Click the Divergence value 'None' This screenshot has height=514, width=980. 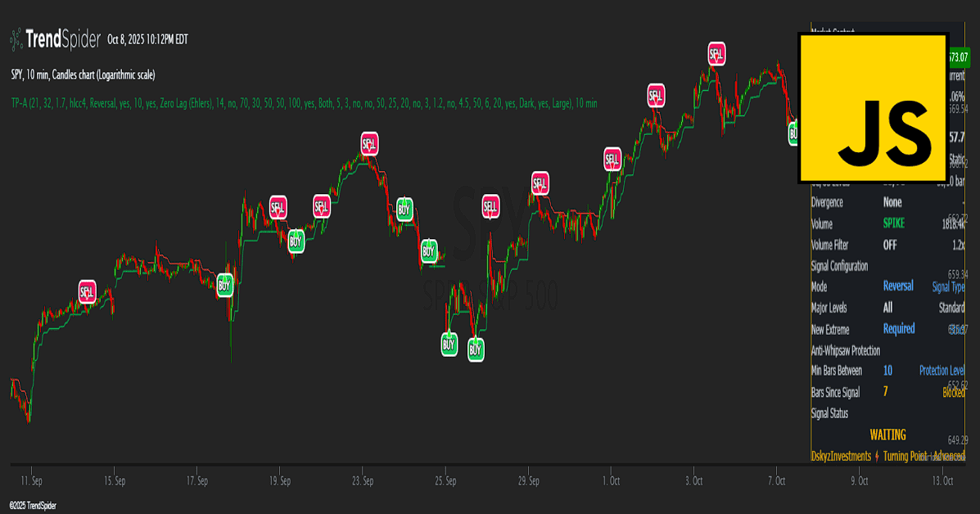(x=892, y=202)
